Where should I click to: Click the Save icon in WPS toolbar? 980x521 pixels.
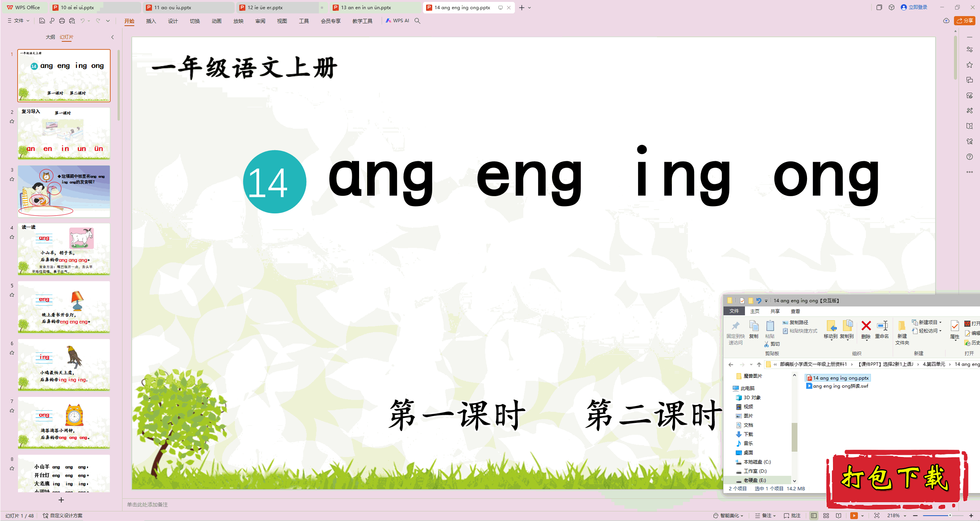point(42,21)
